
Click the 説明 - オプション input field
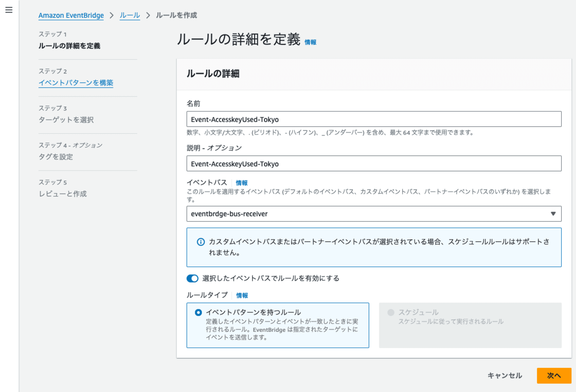[x=374, y=164]
